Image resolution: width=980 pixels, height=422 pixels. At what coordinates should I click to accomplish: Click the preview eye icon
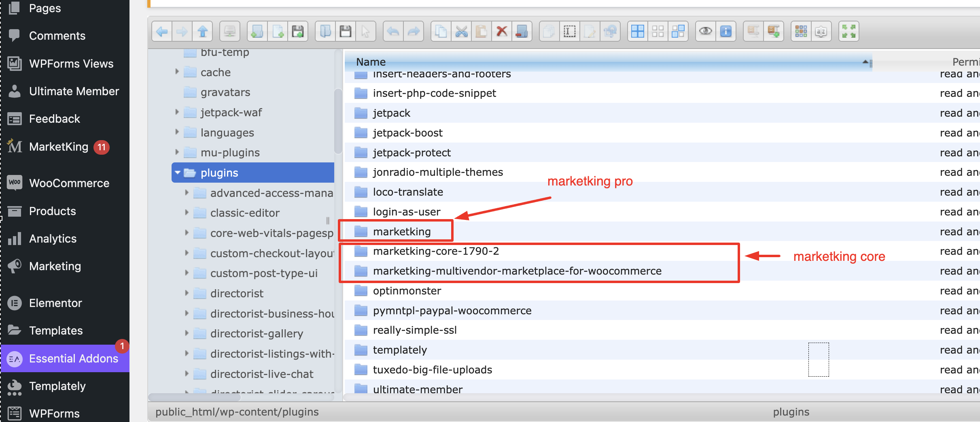point(706,31)
